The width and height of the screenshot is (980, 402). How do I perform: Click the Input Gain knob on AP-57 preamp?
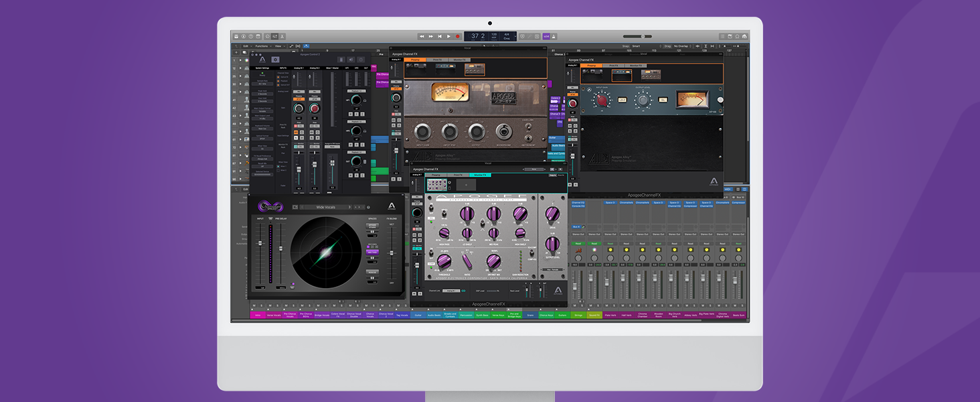point(422,131)
